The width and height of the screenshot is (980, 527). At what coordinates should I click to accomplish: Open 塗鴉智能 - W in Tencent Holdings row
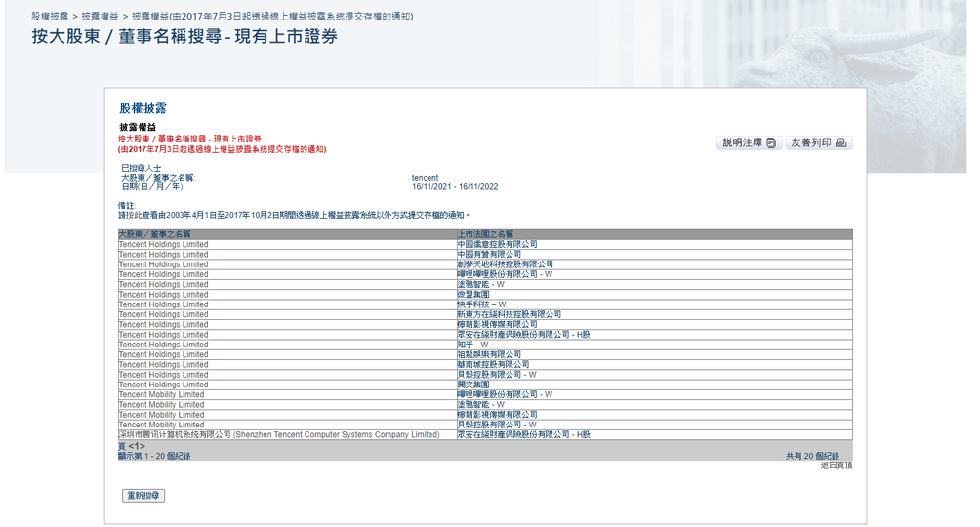tap(480, 284)
